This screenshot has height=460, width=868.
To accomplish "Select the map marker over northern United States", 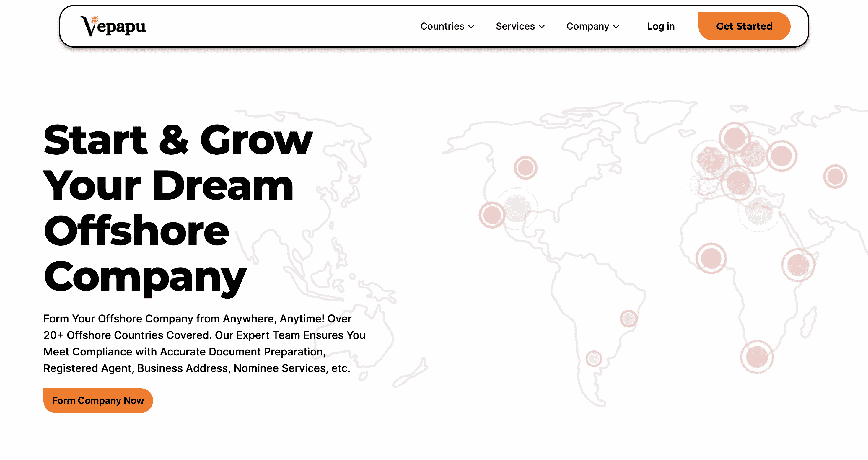I will click(525, 167).
